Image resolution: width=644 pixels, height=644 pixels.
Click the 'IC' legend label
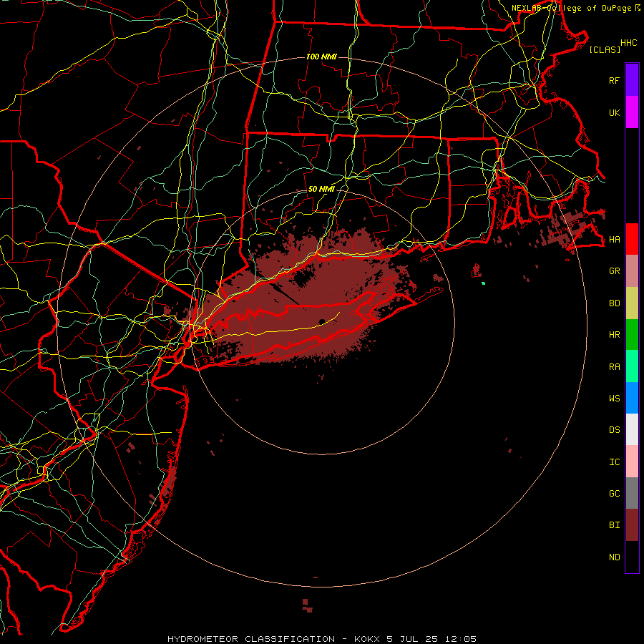[615, 462]
